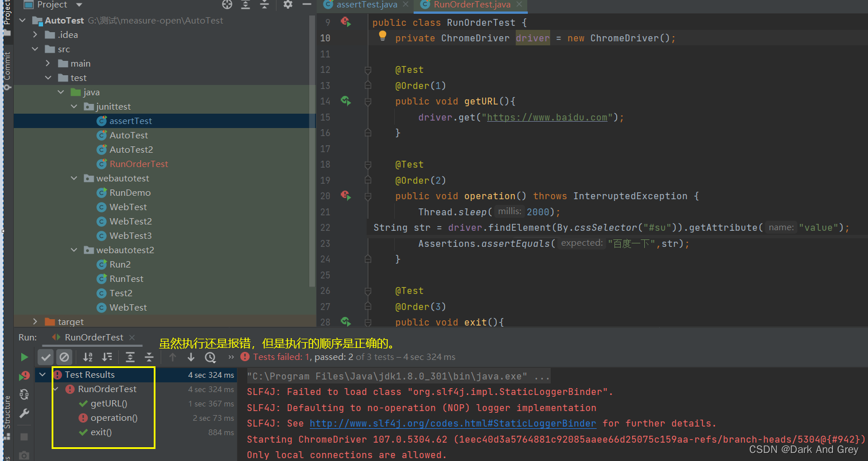Click run gutter icon beside getURL method
The width and height of the screenshot is (868, 461).
click(x=345, y=101)
